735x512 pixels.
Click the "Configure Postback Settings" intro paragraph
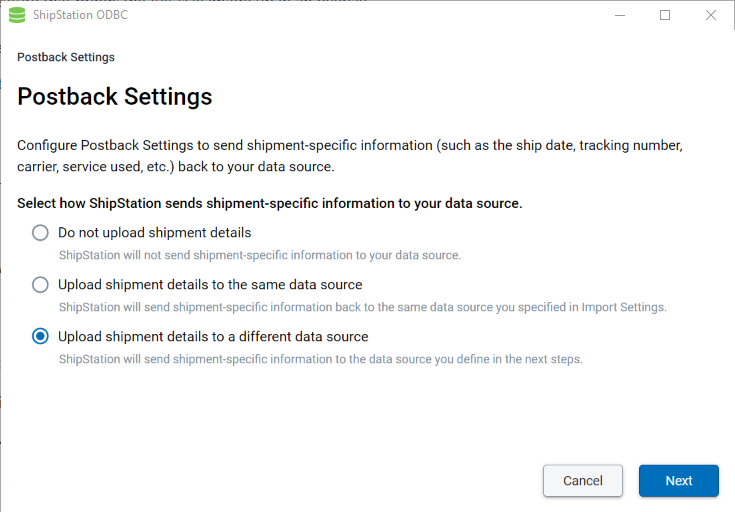tap(350, 156)
